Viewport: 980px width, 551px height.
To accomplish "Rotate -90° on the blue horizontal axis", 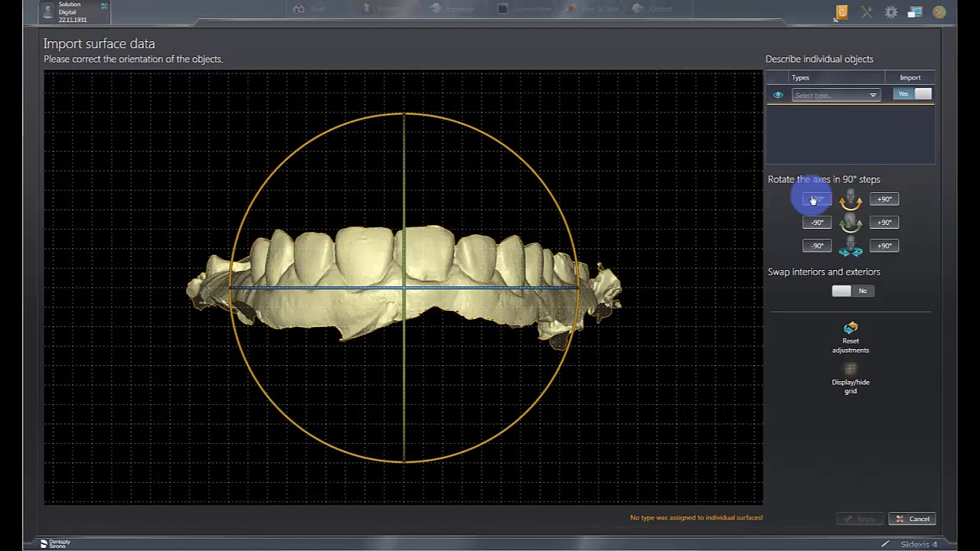I will (x=817, y=246).
